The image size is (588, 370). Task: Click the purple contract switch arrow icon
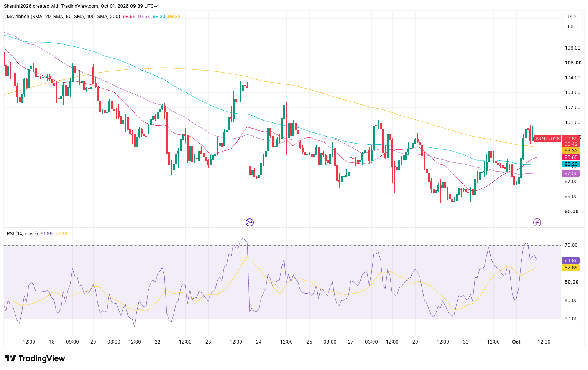250,222
